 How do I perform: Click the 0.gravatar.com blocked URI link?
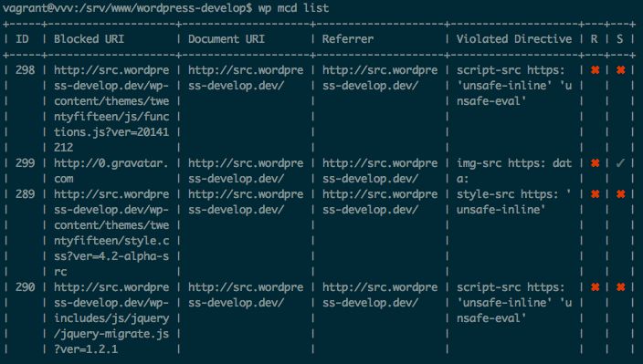(111, 172)
